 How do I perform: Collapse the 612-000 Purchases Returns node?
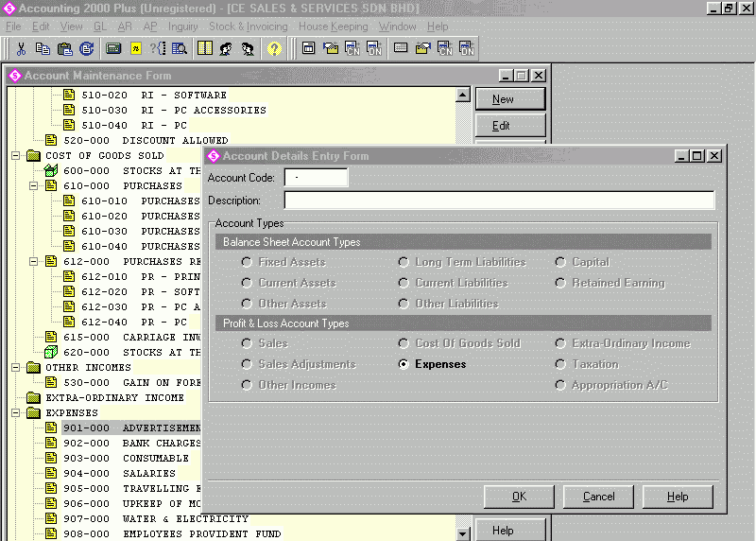pyautogui.click(x=33, y=261)
